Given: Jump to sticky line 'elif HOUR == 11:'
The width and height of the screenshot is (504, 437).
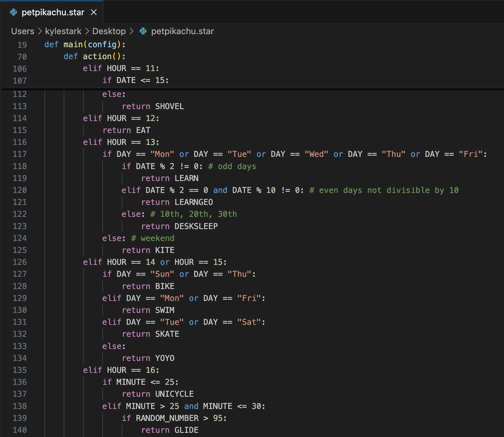Looking at the screenshot, I should (121, 68).
